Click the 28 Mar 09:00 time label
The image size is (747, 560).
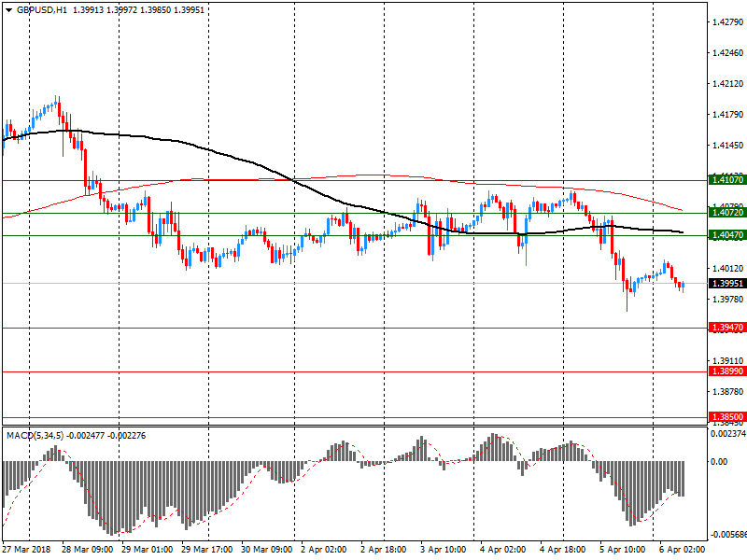click(87, 550)
